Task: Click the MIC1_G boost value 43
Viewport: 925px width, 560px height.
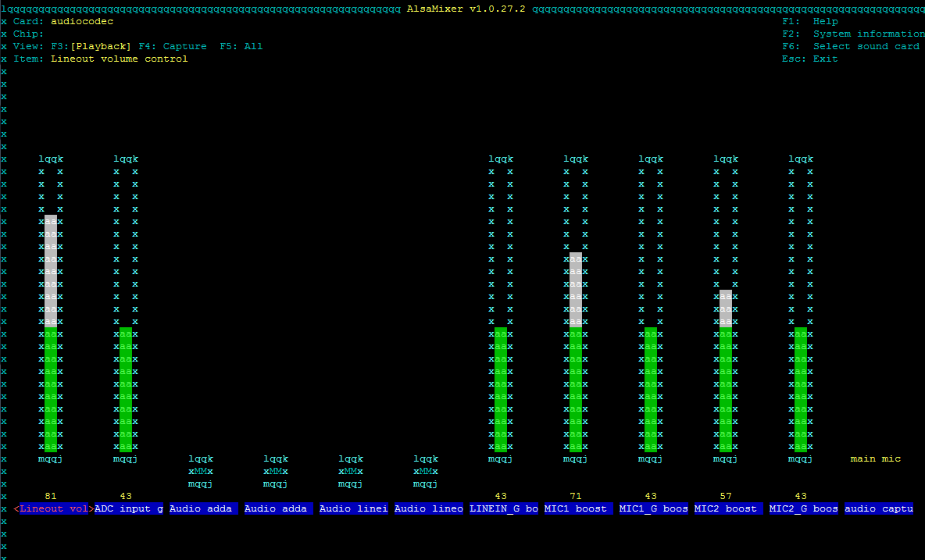Action: click(651, 496)
